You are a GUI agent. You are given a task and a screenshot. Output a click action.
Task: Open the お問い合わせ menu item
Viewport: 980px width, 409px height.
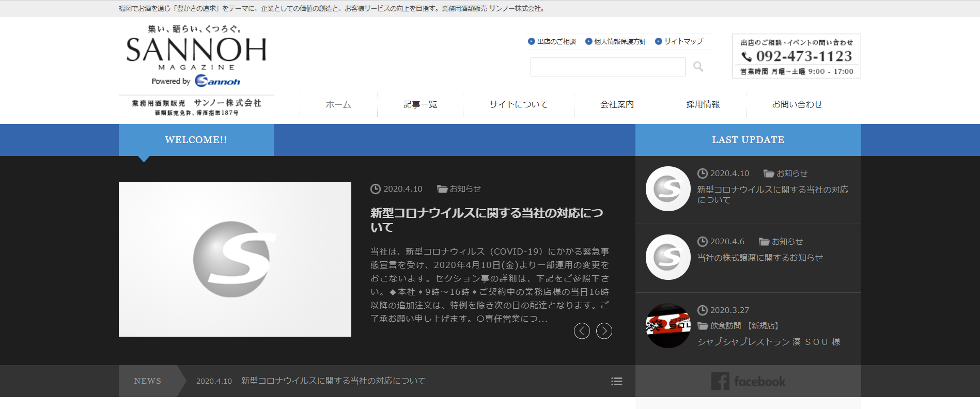(797, 104)
